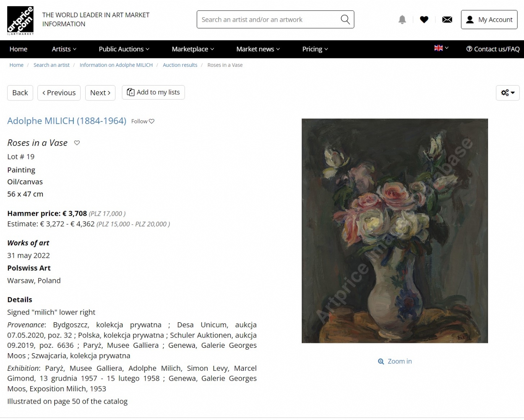The image size is (524, 420).
Task: Open the settings gears dropdown
Action: tap(508, 93)
